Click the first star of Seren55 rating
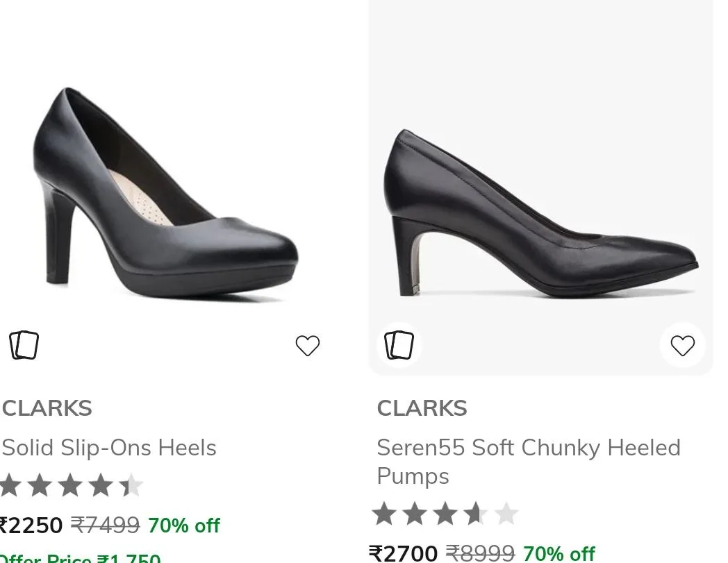728x563 pixels. point(384,513)
